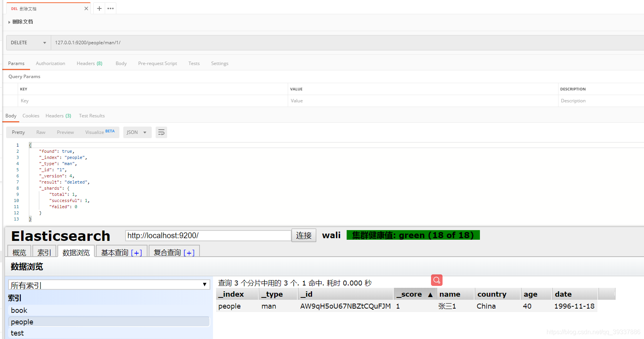This screenshot has height=339, width=644.
Task: Select the test index
Action: pos(109,333)
